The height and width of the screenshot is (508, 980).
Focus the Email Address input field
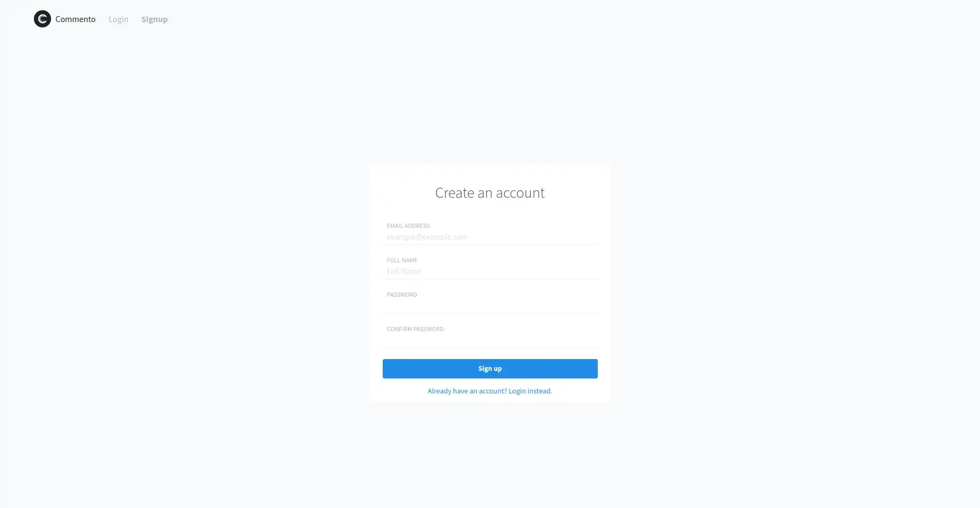pyautogui.click(x=490, y=237)
